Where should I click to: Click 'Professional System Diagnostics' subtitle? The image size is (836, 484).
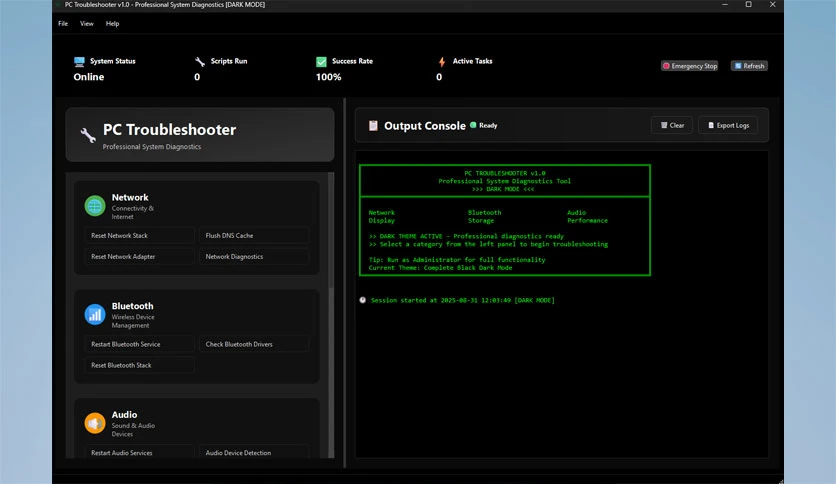click(152, 147)
